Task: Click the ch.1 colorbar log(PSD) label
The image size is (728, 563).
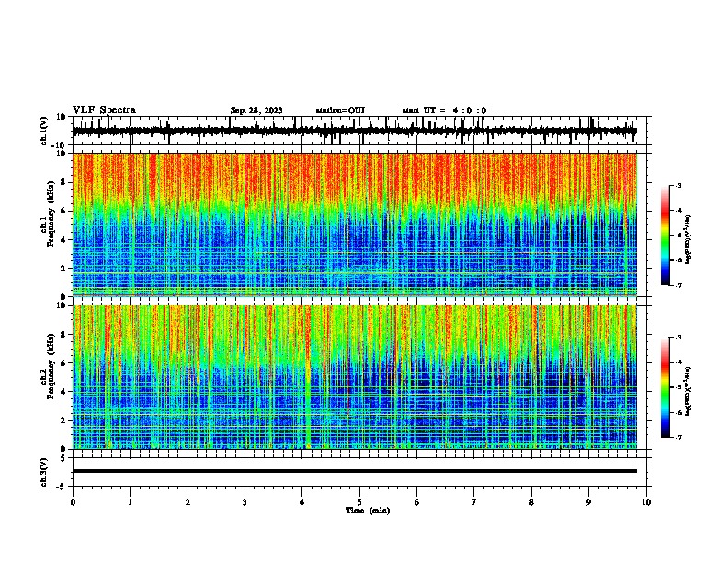Action: [688, 240]
